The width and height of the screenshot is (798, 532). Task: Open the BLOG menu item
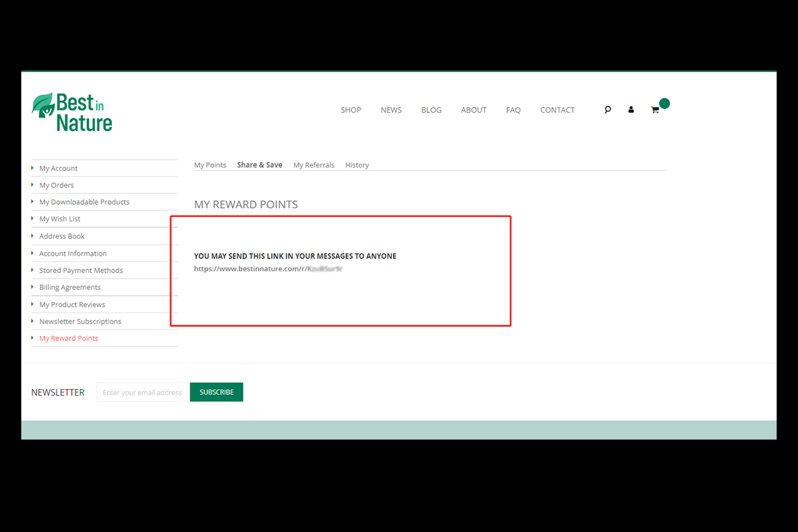(431, 110)
